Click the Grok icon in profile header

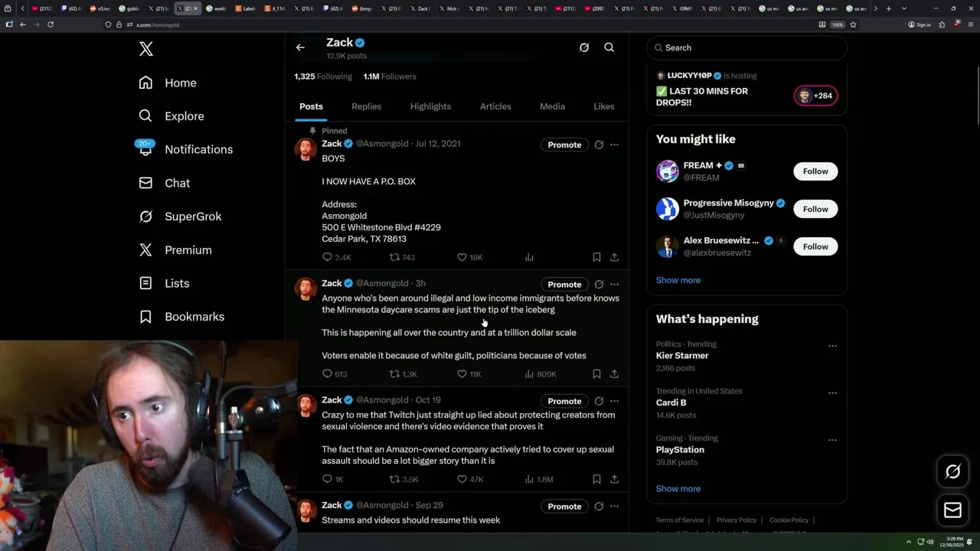tap(584, 47)
